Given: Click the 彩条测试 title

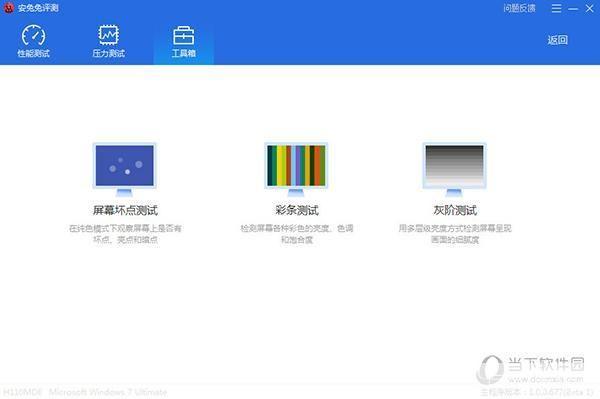Looking at the screenshot, I should (x=297, y=210).
